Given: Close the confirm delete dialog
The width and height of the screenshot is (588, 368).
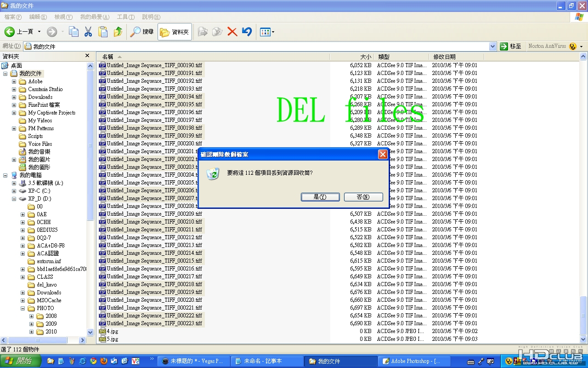Looking at the screenshot, I should point(382,155).
